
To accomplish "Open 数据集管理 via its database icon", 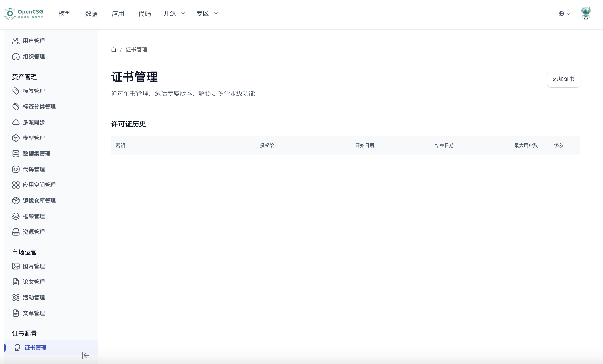I will pos(16,154).
